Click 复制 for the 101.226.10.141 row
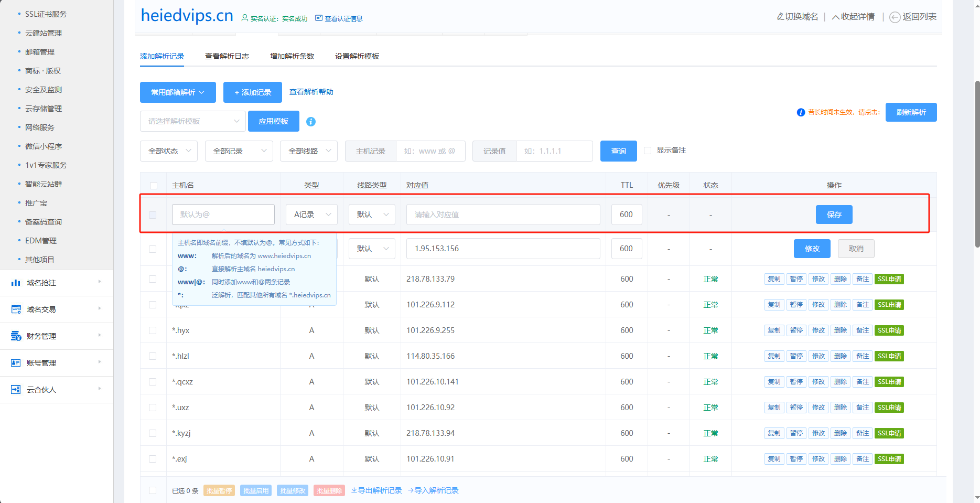The image size is (980, 503). coord(774,382)
